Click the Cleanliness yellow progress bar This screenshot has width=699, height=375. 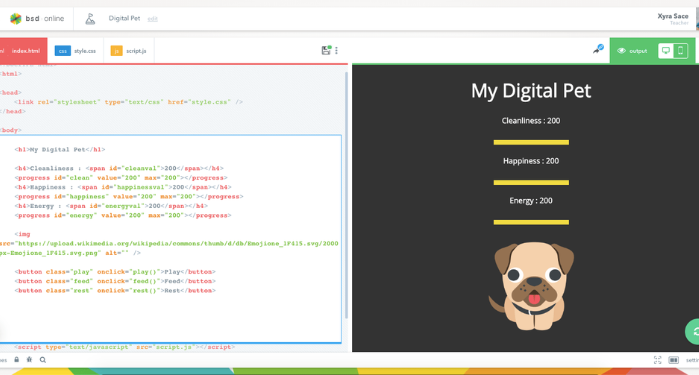coord(531,142)
